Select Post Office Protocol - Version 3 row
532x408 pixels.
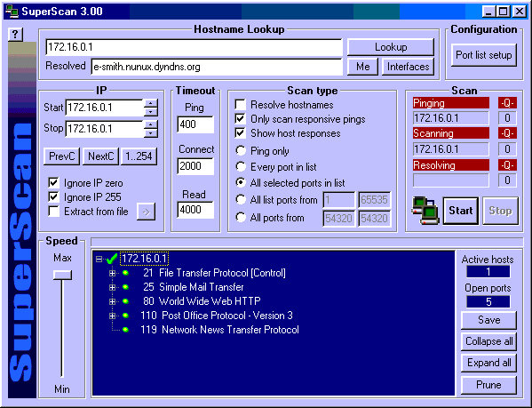tap(217, 316)
